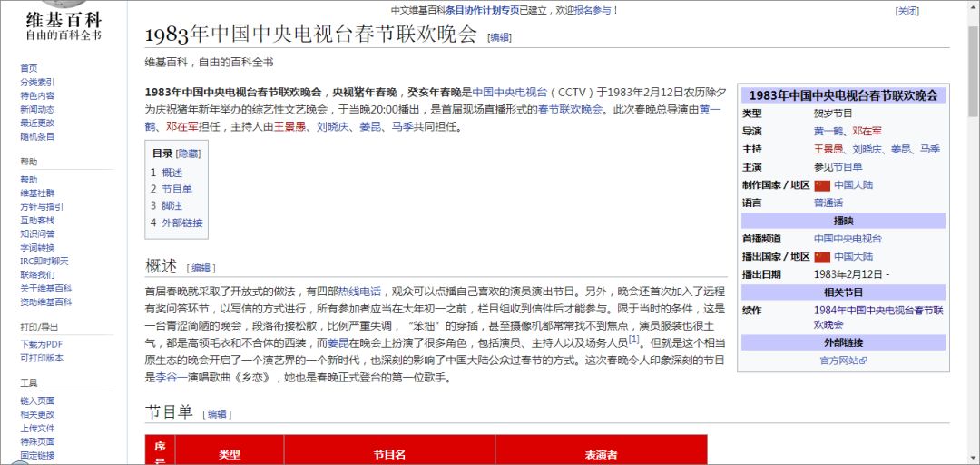Open 资助维基百科 in the sidebar
This screenshot has height=465, width=980.
click(x=45, y=302)
